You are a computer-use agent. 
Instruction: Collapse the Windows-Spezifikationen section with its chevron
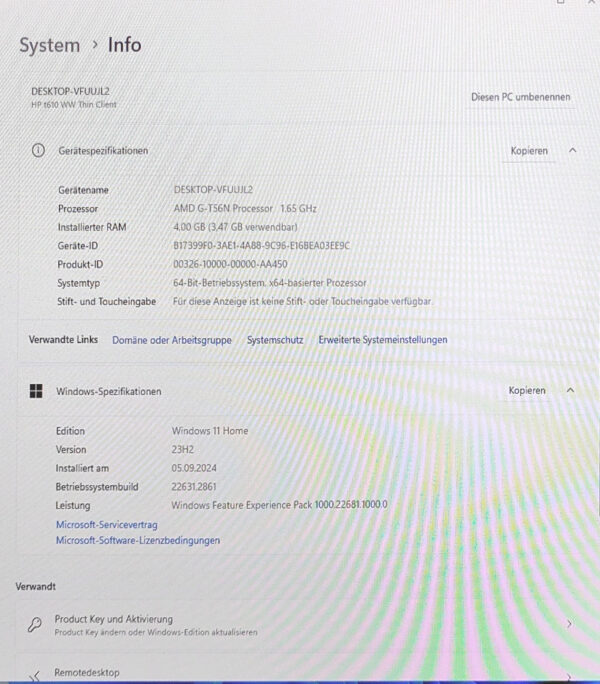[x=570, y=391]
